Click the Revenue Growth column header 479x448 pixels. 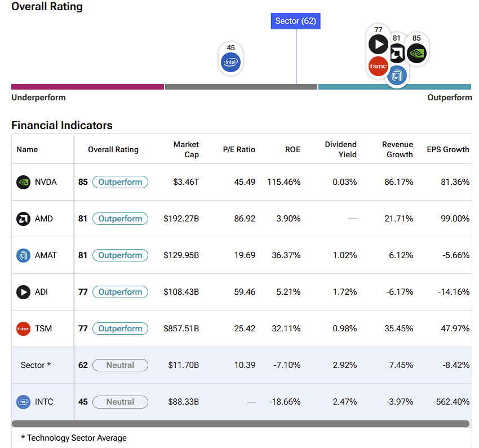click(397, 150)
